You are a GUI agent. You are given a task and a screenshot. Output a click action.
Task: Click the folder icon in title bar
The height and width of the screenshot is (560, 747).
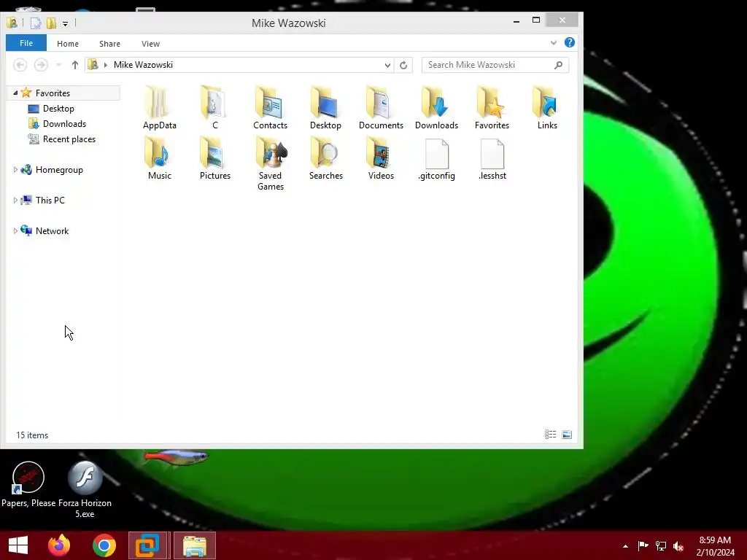pyautogui.click(x=12, y=23)
